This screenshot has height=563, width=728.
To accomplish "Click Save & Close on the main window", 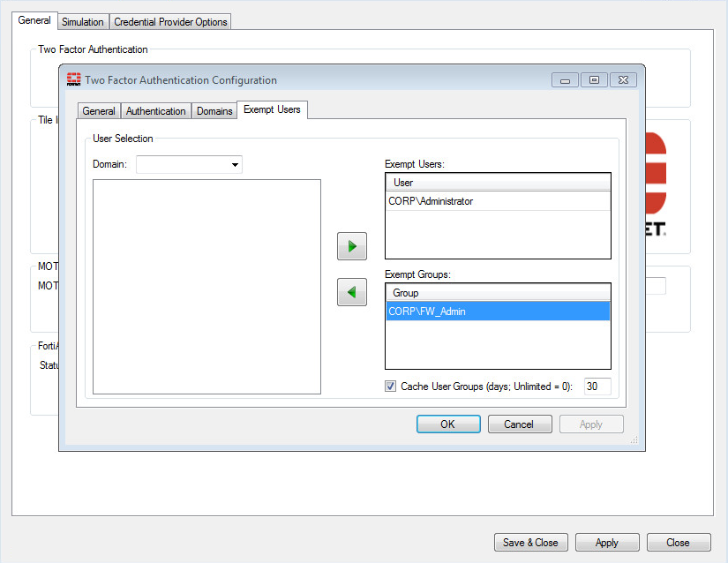I will 530,542.
